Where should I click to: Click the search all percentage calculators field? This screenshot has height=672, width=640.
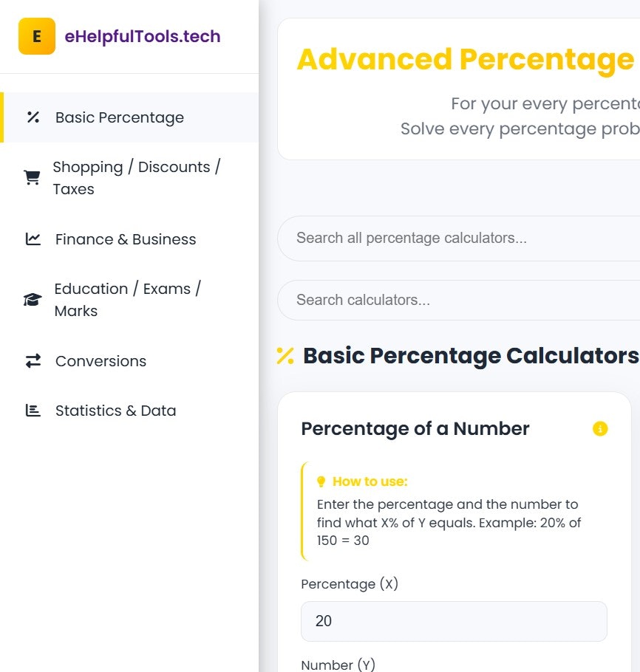pyautogui.click(x=458, y=238)
